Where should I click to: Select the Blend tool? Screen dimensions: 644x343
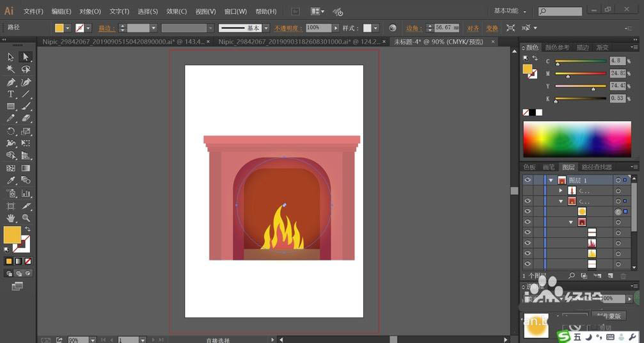pyautogui.click(x=26, y=180)
